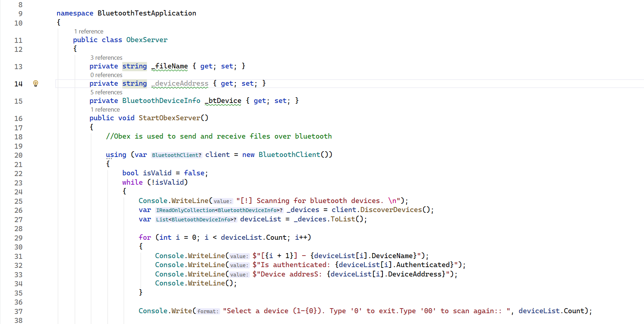This screenshot has height=324, width=644.
Task: Select the StartObexServer method name
Action: point(169,118)
